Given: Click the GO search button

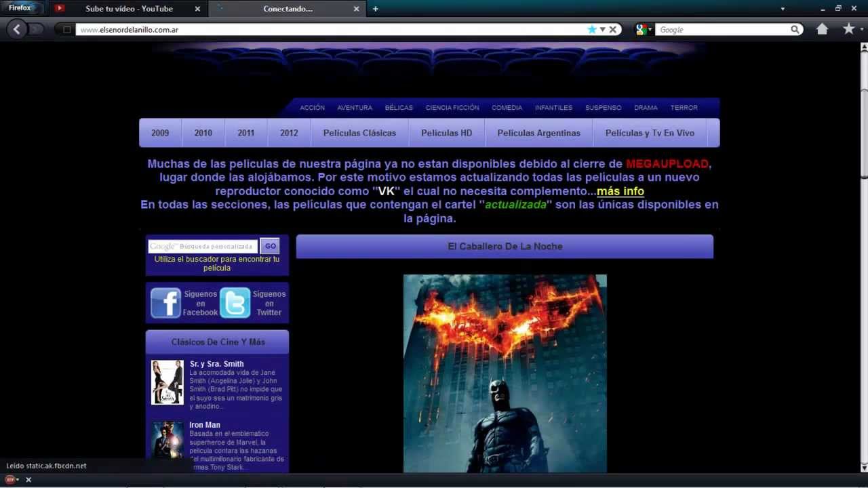Looking at the screenshot, I should pos(270,246).
